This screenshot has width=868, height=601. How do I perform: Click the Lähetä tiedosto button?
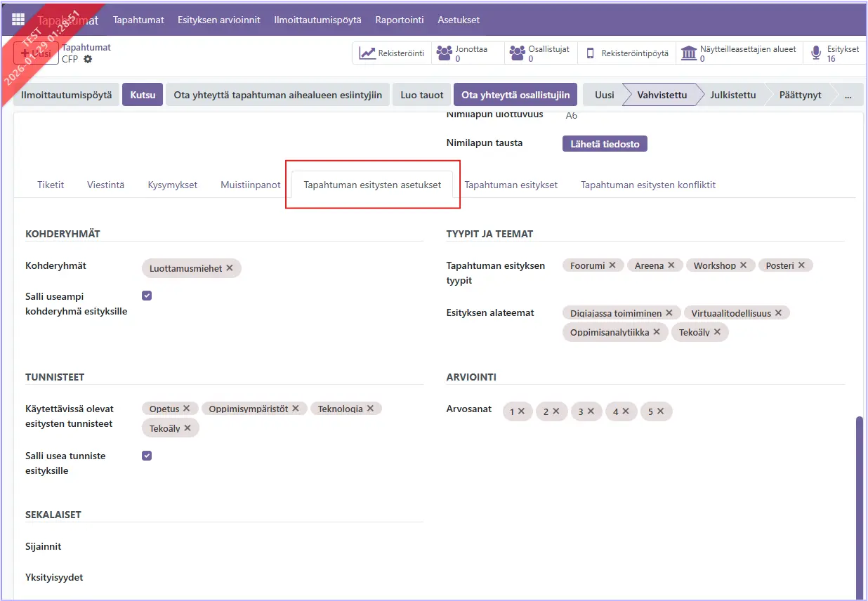coord(605,144)
